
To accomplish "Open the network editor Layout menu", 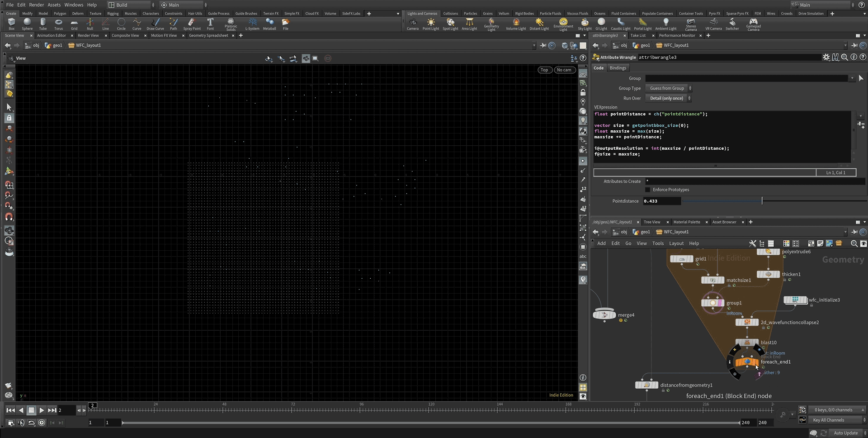I will 676,243.
